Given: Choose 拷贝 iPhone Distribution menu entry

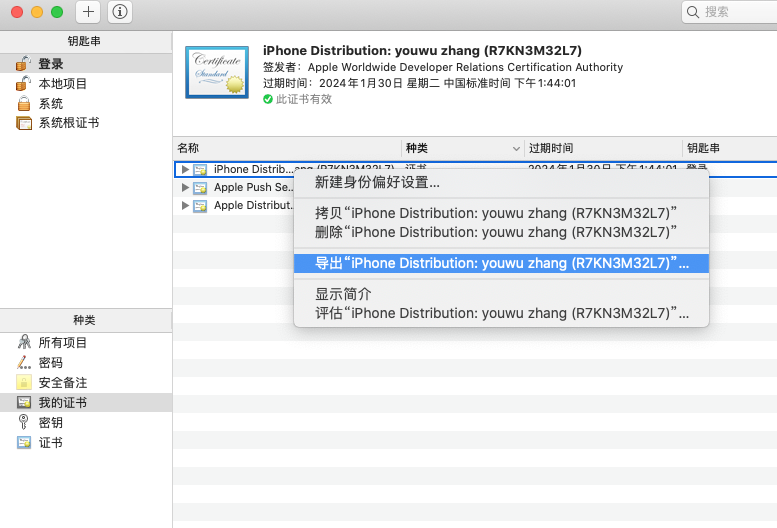Looking at the screenshot, I should 501,213.
